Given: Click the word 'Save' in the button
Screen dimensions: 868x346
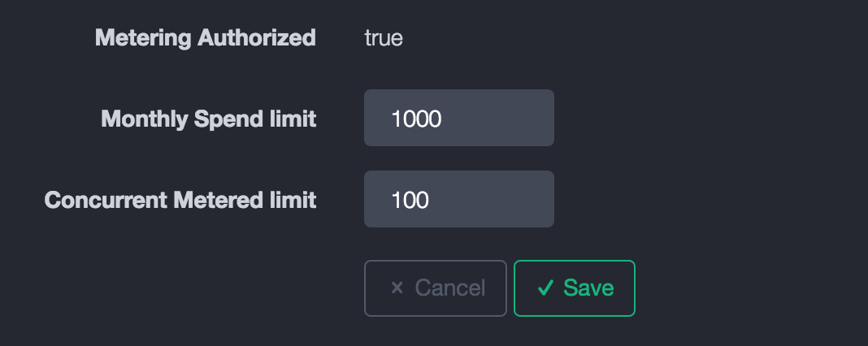Looking at the screenshot, I should pyautogui.click(x=588, y=288).
